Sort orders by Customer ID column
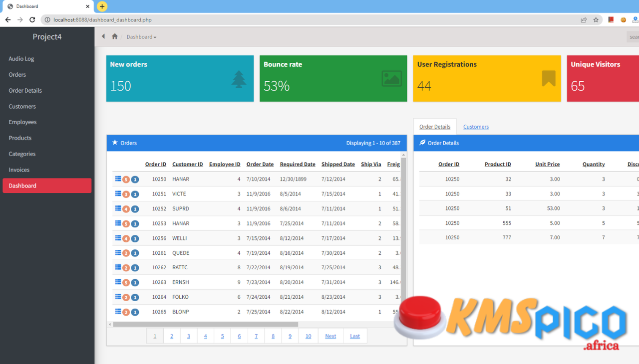This screenshot has height=364, width=639. pyautogui.click(x=188, y=164)
